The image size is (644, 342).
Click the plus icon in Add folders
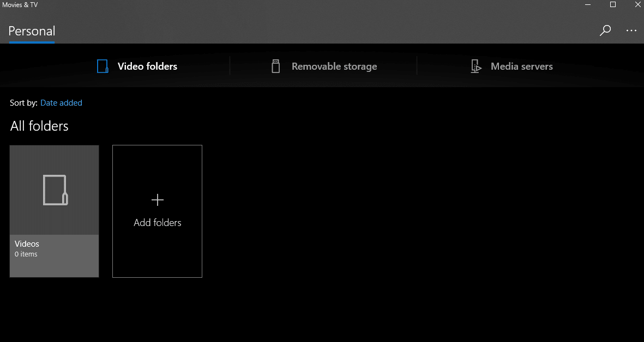point(157,200)
